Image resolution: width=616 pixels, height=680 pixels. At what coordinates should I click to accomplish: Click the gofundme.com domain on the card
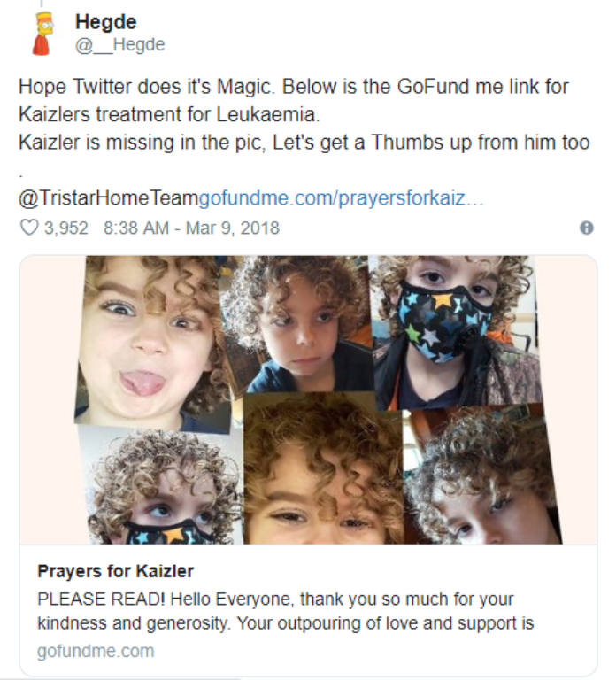click(95, 651)
